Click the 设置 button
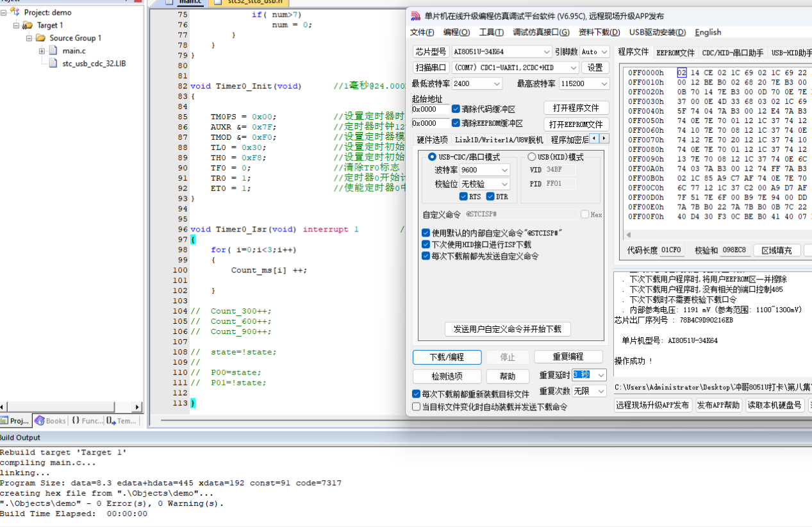Screen dimensions: 812x527 [595, 67]
